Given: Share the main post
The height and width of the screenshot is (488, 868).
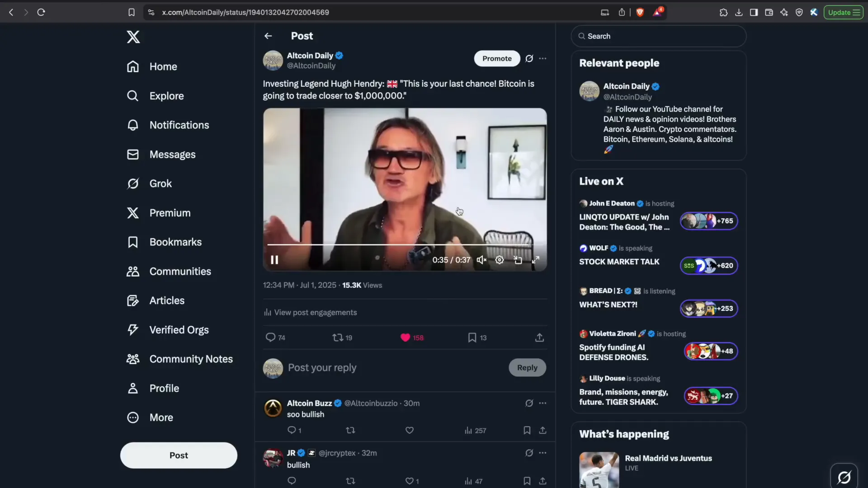Looking at the screenshot, I should [x=539, y=338].
